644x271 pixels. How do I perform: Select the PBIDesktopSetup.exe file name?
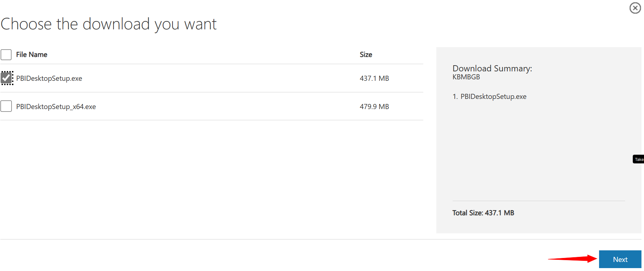click(x=49, y=78)
